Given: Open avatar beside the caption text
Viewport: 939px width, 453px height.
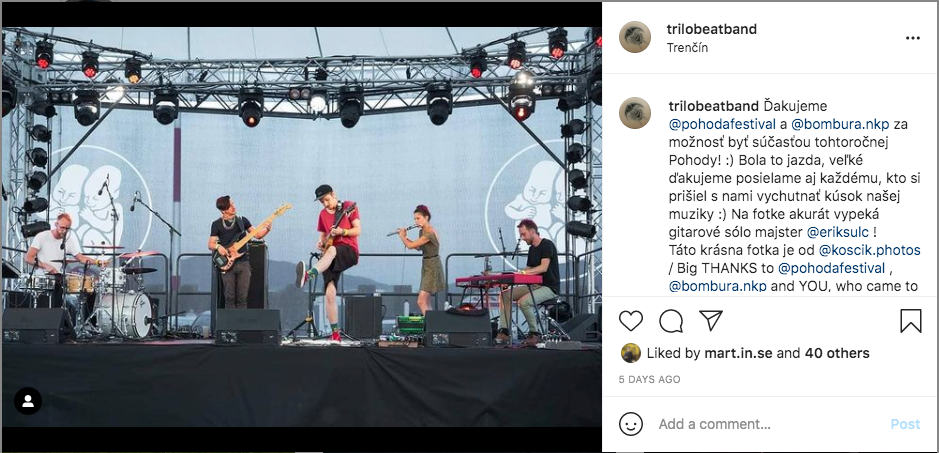Looking at the screenshot, I should pos(635,113).
